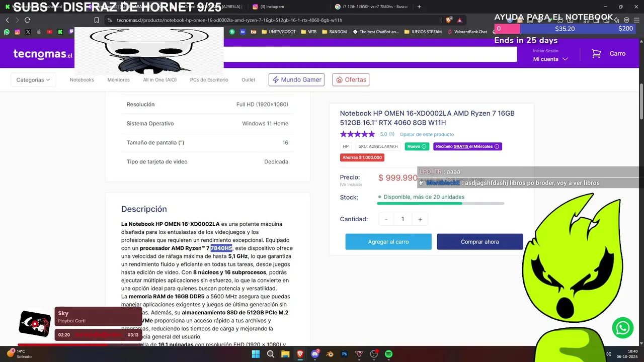Reload the current page
This screenshot has width=644, height=362.
point(27,20)
